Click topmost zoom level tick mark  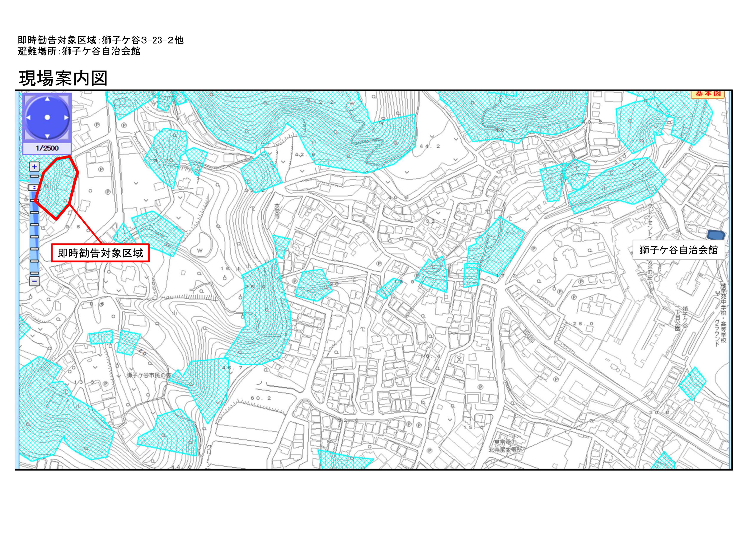(x=34, y=176)
